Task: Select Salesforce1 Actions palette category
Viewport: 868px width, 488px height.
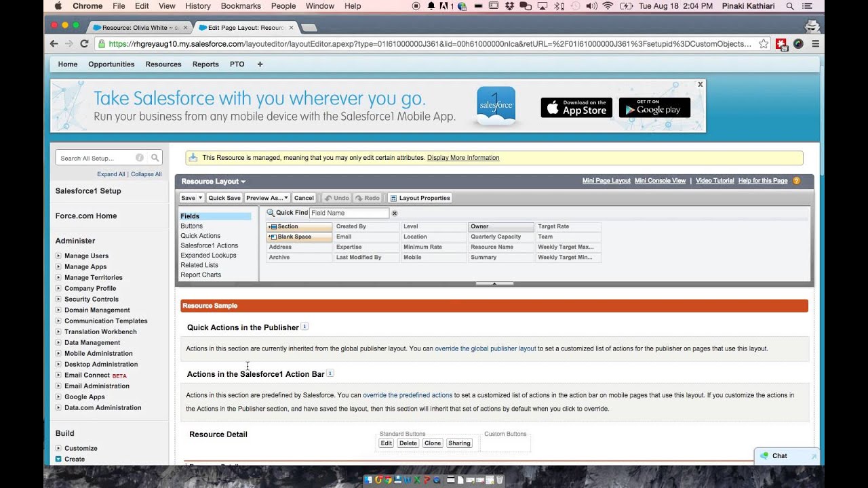Action: click(x=210, y=245)
